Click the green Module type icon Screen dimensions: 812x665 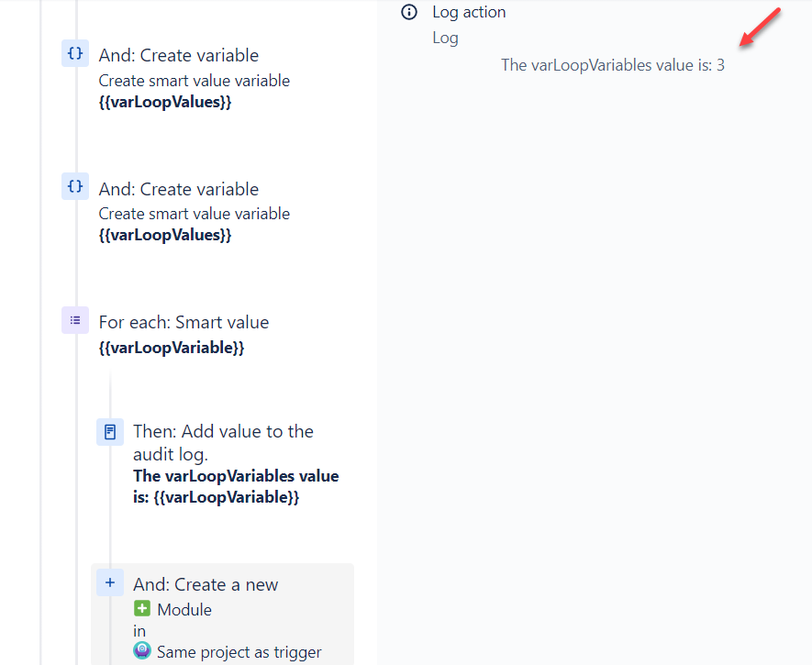click(x=142, y=608)
